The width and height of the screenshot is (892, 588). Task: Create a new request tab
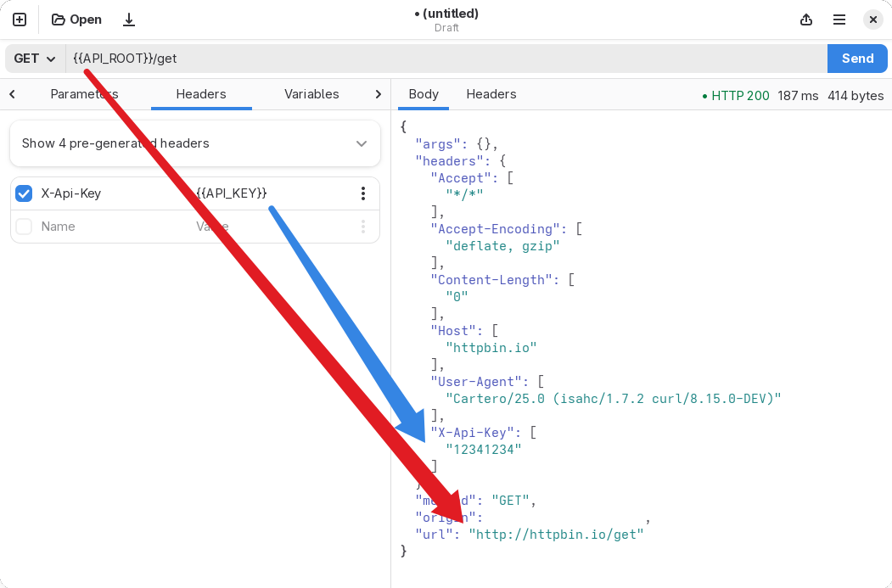(19, 19)
